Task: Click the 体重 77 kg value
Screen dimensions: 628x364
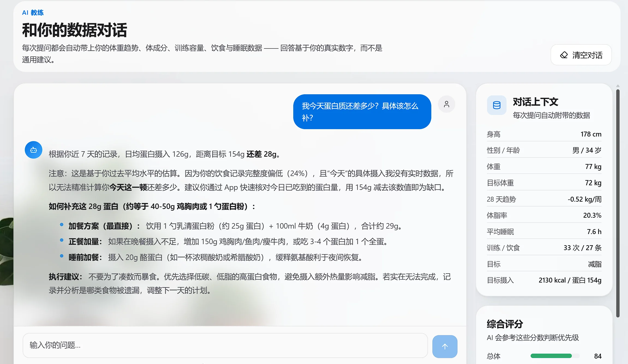Action: click(593, 166)
